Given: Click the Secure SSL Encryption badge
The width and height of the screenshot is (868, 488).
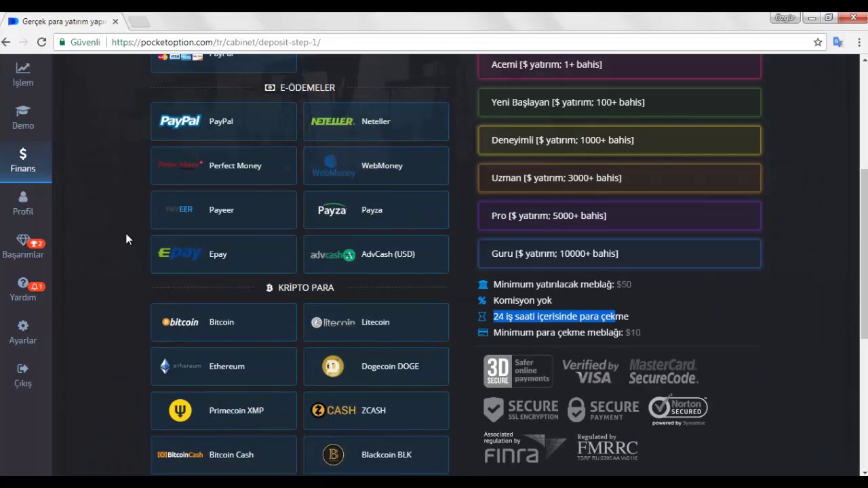Looking at the screenshot, I should click(x=521, y=409).
